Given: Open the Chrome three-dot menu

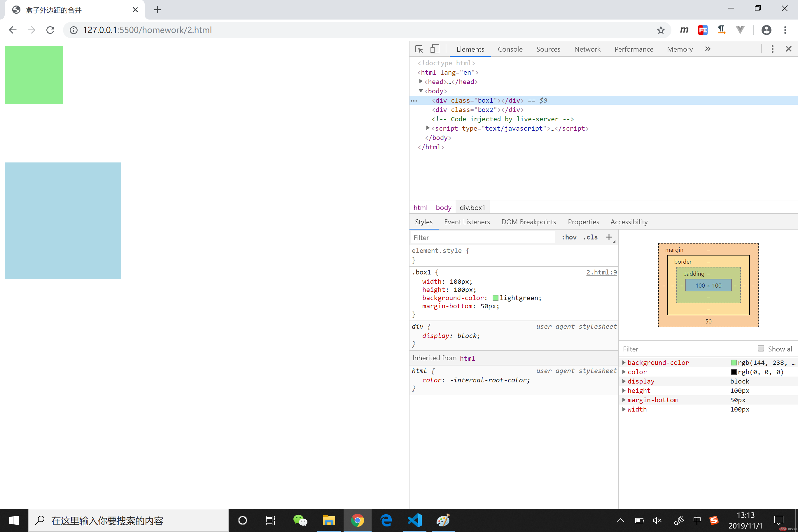Looking at the screenshot, I should (x=785, y=30).
